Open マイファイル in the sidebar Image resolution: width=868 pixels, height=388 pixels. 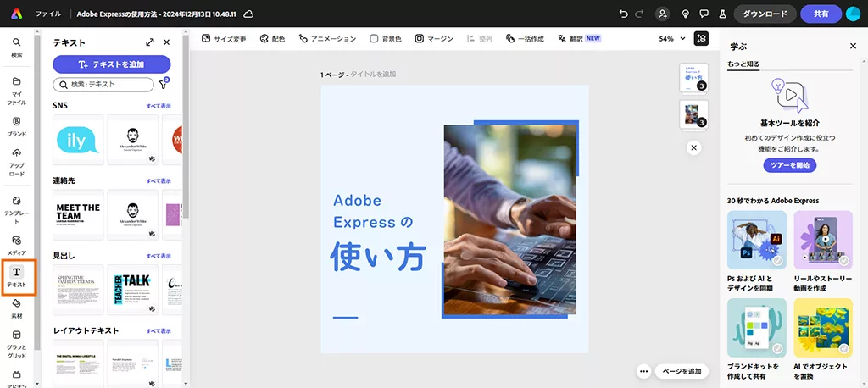(17, 91)
